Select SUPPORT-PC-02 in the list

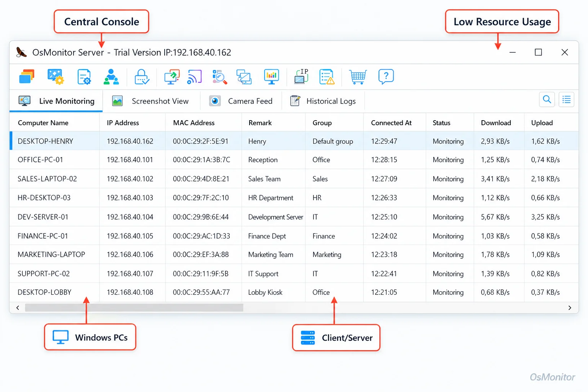pyautogui.click(x=44, y=274)
